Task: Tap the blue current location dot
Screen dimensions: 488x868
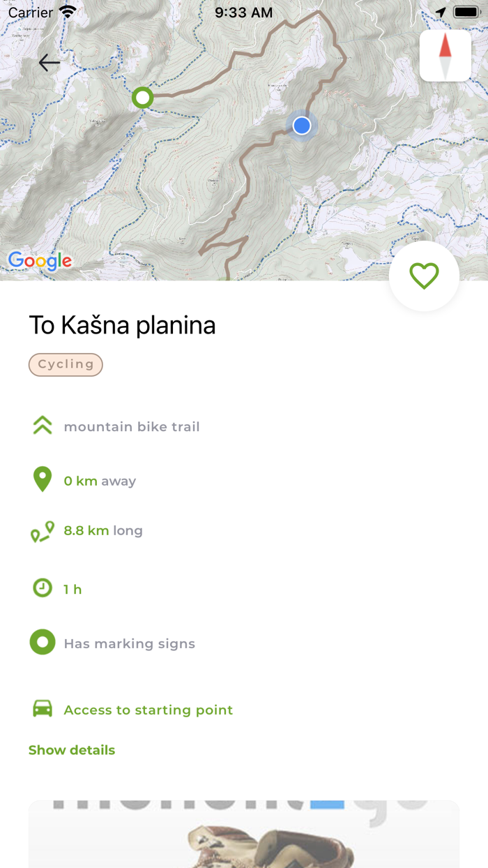Action: point(302,126)
